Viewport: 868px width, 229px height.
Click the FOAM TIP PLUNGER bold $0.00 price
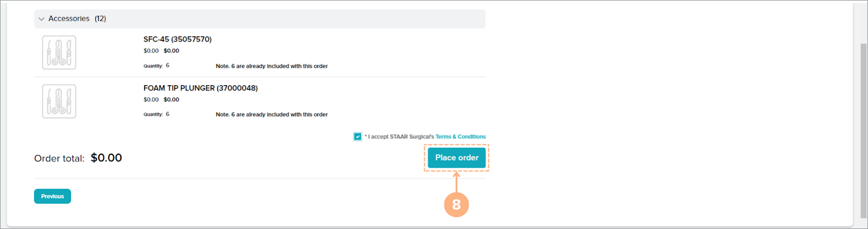[171, 100]
